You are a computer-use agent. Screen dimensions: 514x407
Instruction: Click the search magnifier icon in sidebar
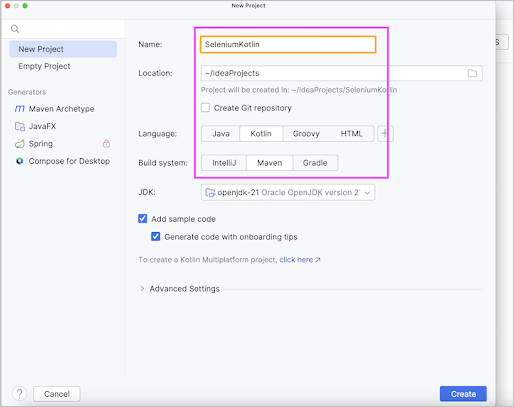(x=15, y=29)
